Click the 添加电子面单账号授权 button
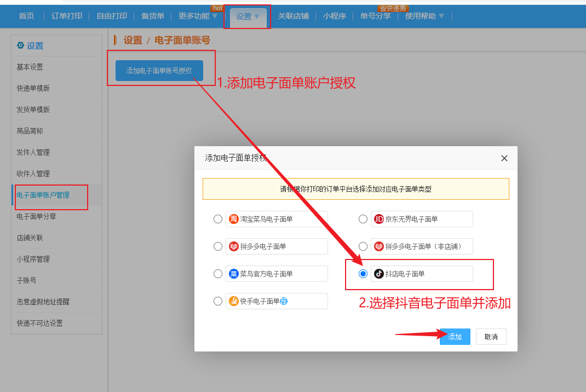Image resolution: width=586 pixels, height=392 pixels. (x=159, y=71)
